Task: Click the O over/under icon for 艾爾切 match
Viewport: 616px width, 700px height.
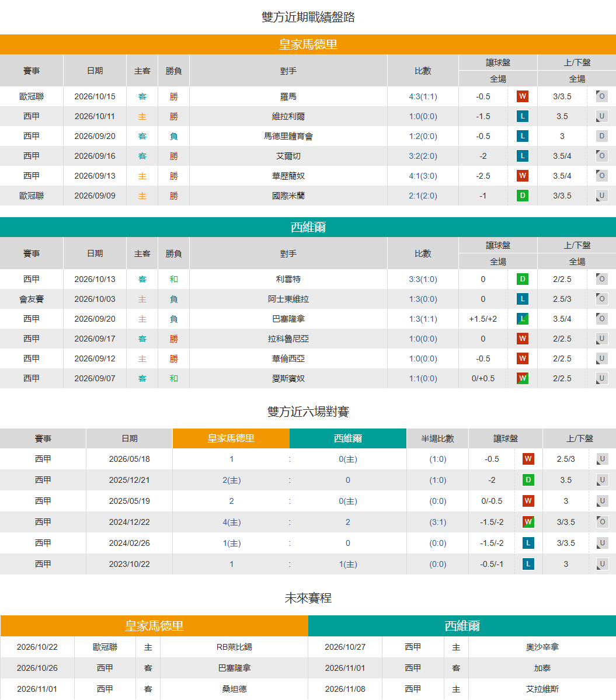Action: 601,156
